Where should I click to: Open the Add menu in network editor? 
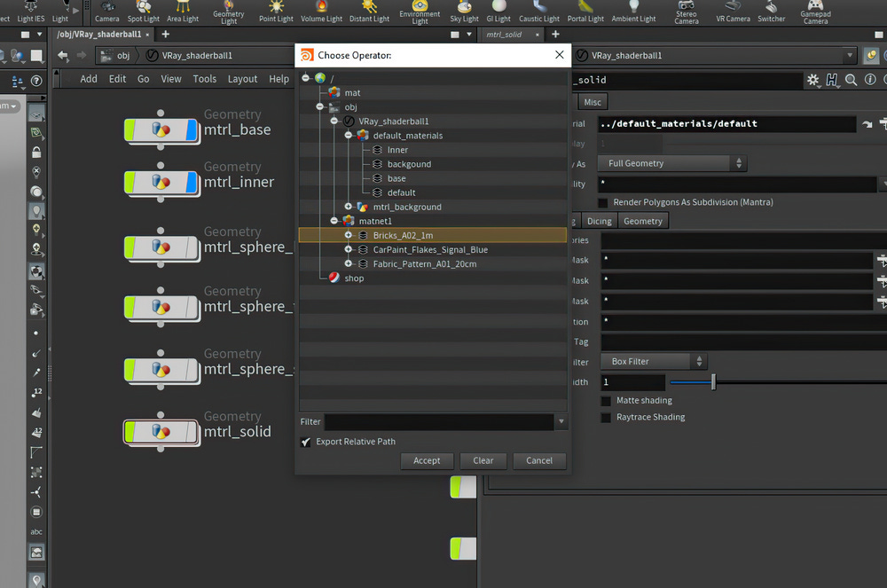[89, 79]
